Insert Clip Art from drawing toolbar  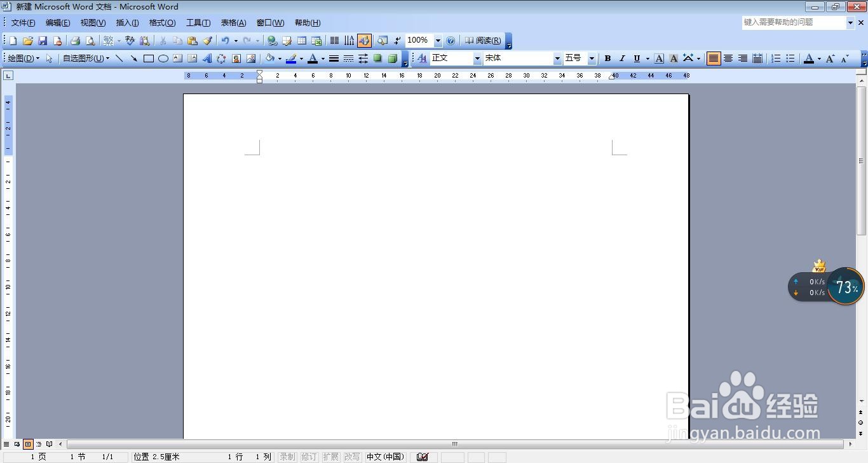pyautogui.click(x=236, y=59)
